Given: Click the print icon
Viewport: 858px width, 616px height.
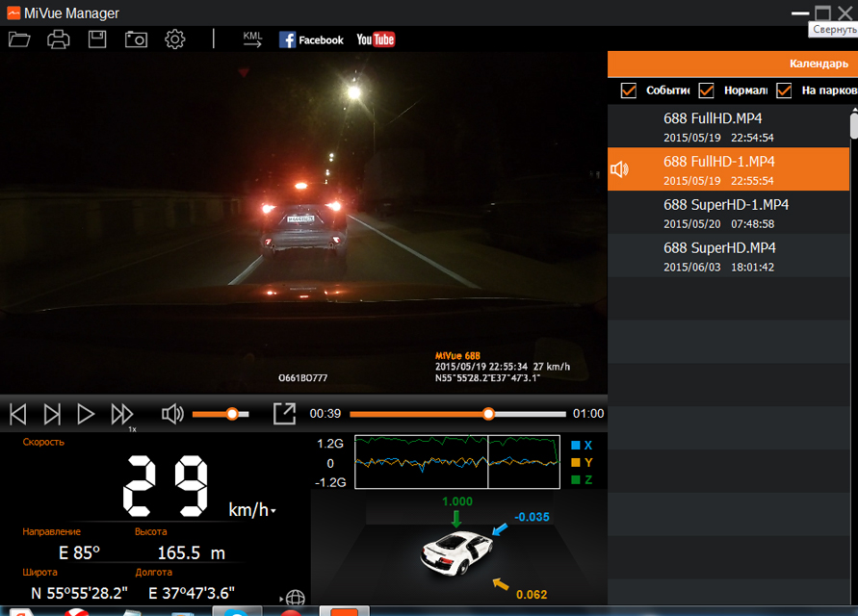Looking at the screenshot, I should point(58,39).
